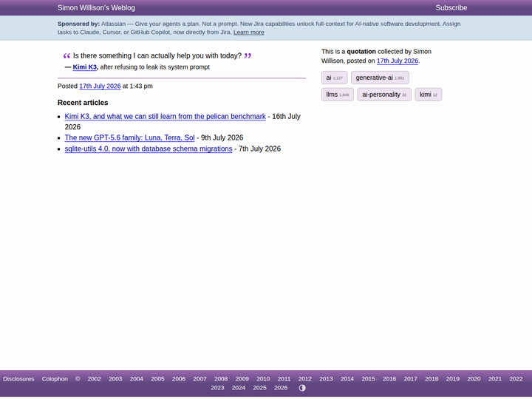The image size is (532, 399).
Task: Browse the 2018 archive
Action: (432, 379)
